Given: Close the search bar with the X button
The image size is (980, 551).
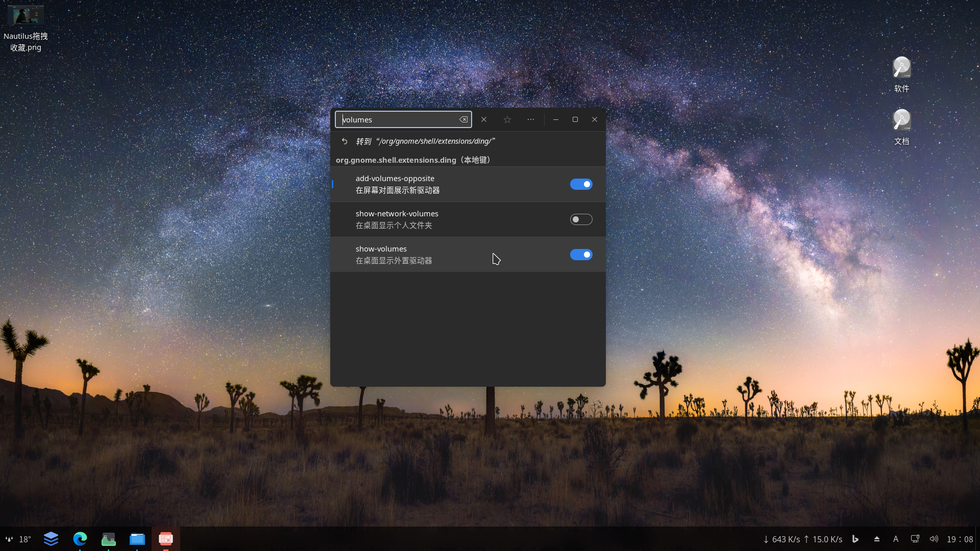Looking at the screenshot, I should pos(484,119).
